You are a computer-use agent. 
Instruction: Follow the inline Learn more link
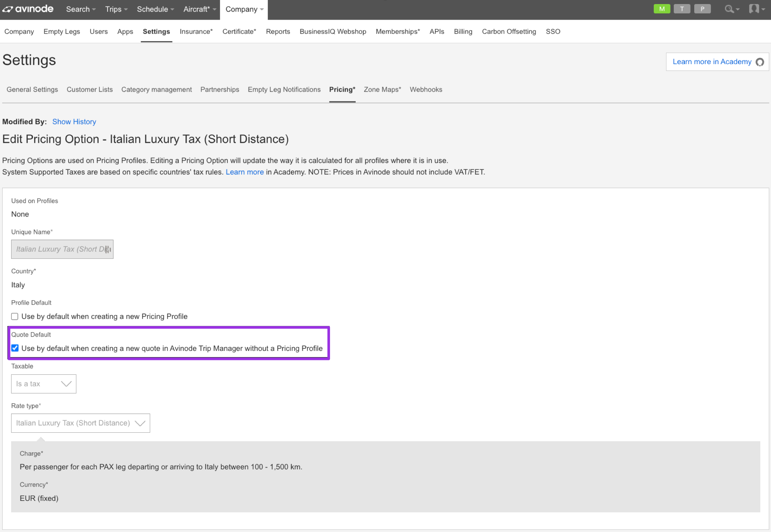(245, 172)
